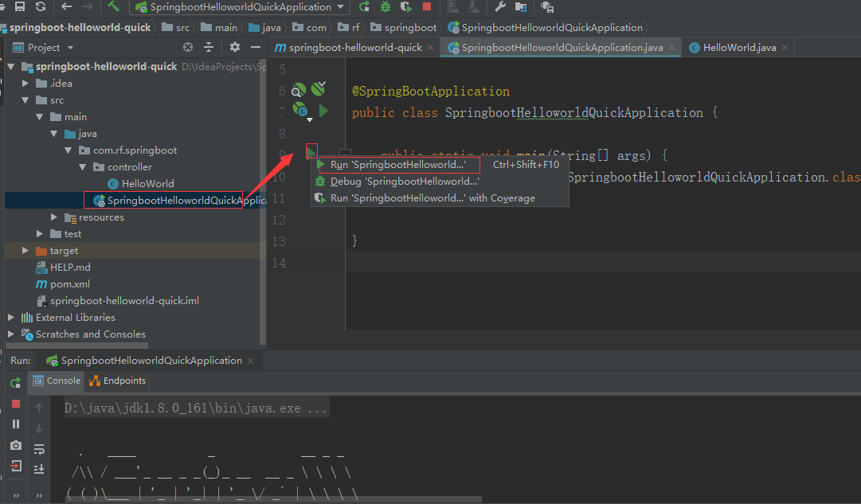861x504 pixels.
Task: Click Spring bean gutter icon on line 6
Action: (x=299, y=90)
